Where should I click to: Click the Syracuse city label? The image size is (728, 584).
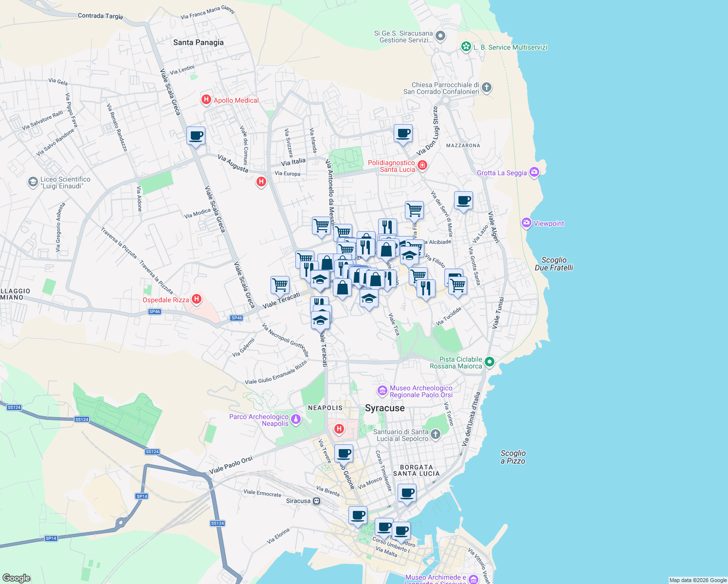(384, 408)
